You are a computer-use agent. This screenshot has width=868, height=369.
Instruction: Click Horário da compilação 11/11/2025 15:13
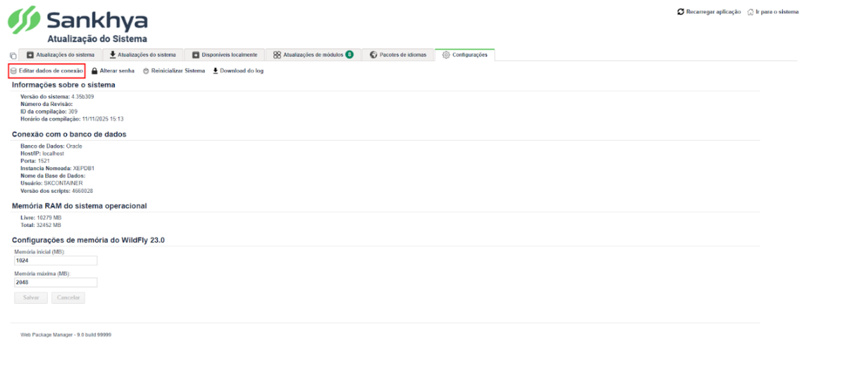coord(72,119)
